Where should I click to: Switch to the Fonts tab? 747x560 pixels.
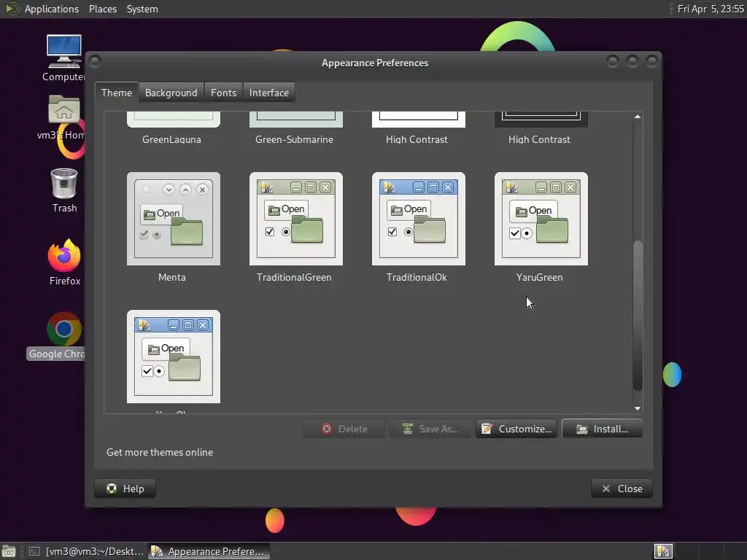223,93
